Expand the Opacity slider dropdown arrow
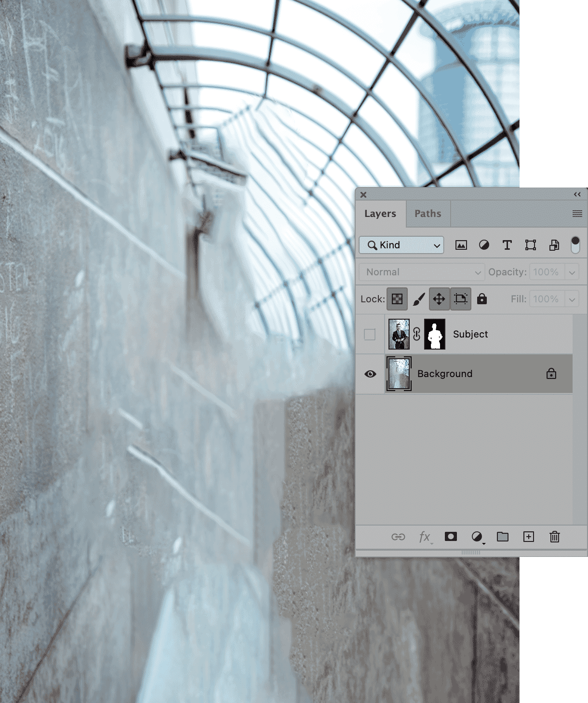Image resolution: width=588 pixels, height=703 pixels. [x=572, y=272]
